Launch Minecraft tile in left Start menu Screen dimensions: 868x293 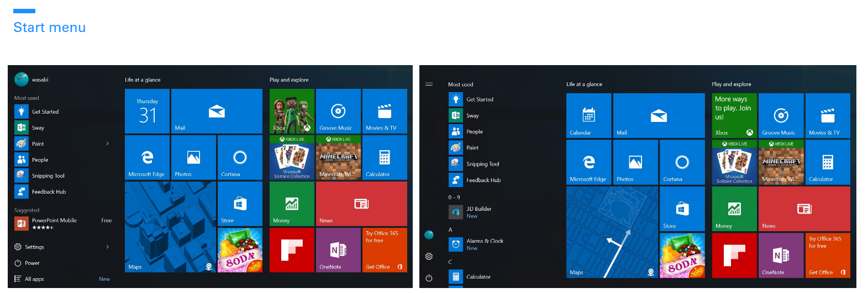click(338, 157)
